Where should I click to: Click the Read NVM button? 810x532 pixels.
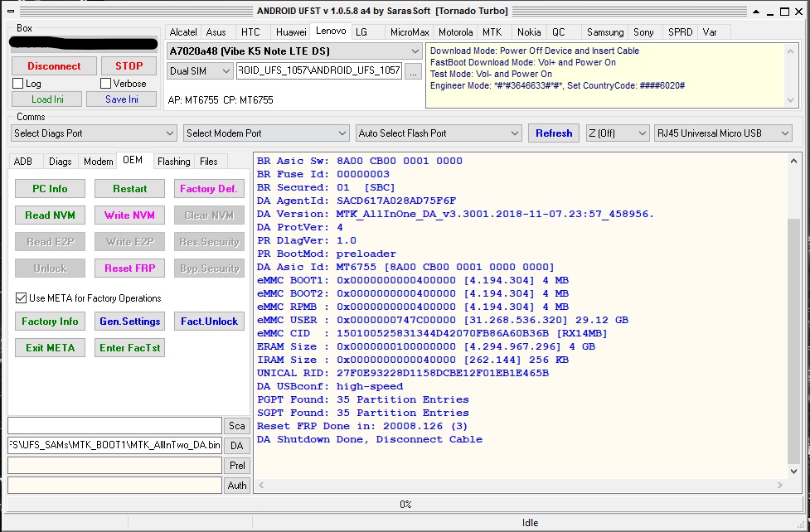click(x=50, y=215)
